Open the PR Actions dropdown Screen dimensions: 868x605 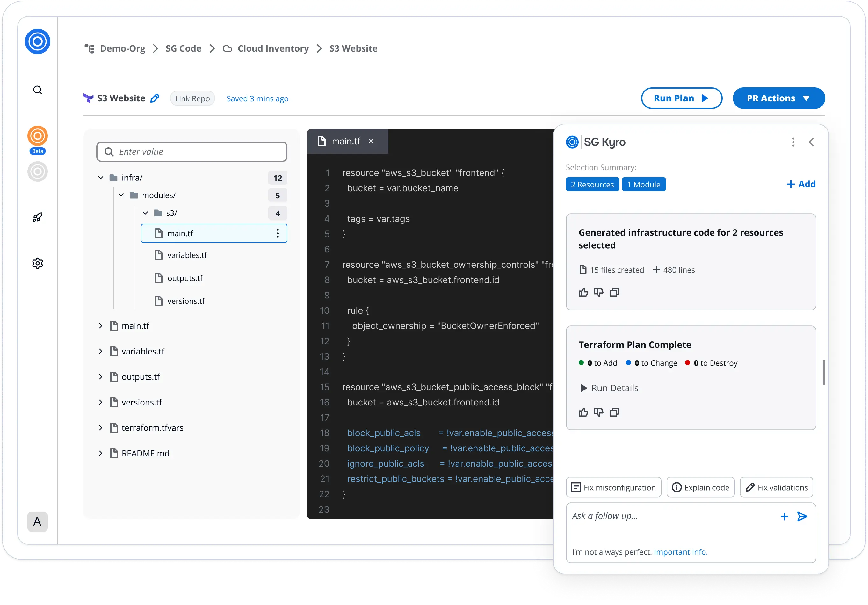778,98
